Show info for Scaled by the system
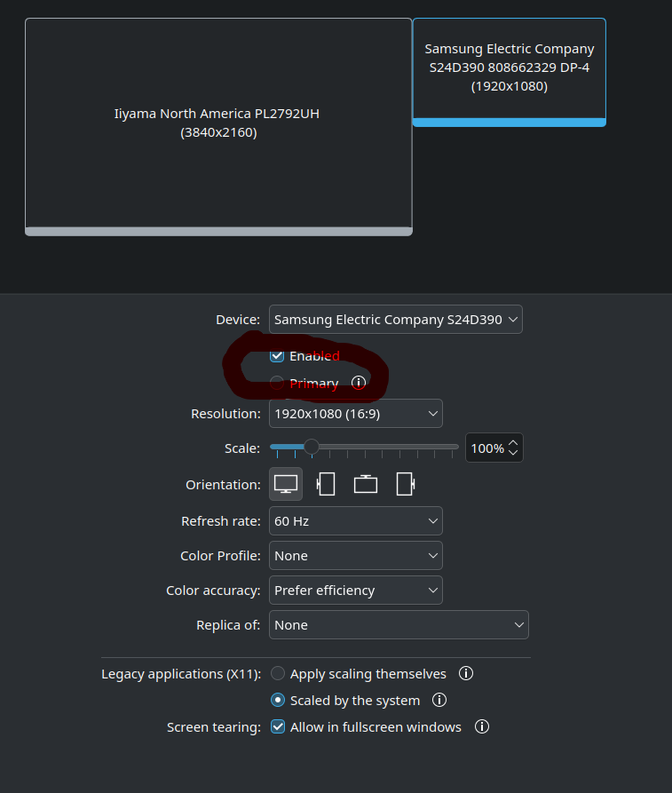 point(439,700)
